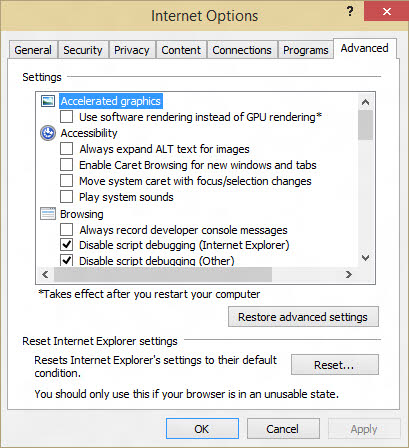The height and width of the screenshot is (448, 409).
Task: Enable software rendering instead of GPU rendering
Action: coord(66,117)
